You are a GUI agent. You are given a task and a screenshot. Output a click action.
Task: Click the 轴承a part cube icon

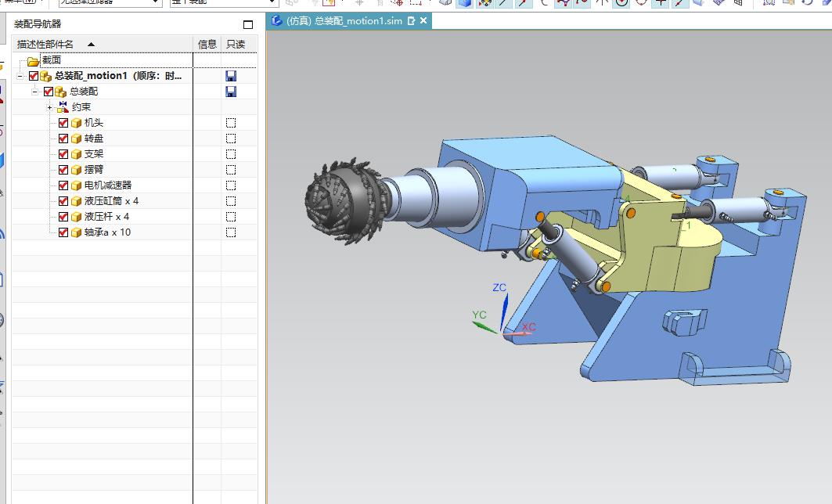(77, 232)
